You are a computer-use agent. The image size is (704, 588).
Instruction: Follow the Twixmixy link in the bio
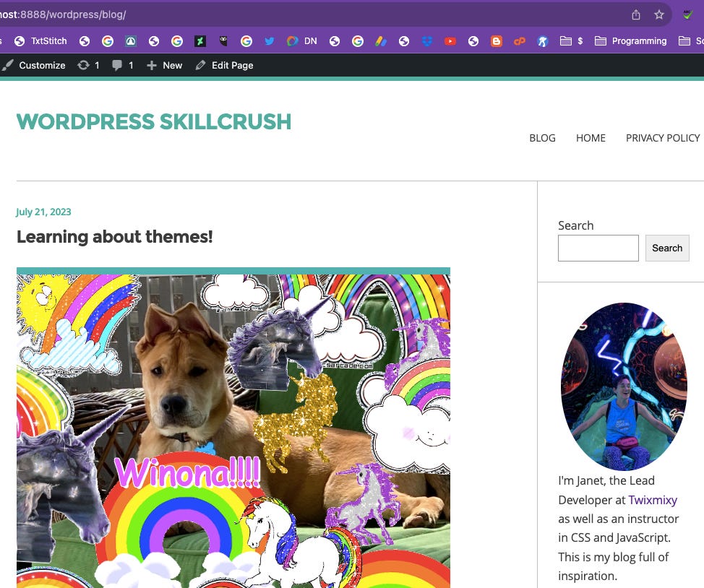(653, 500)
